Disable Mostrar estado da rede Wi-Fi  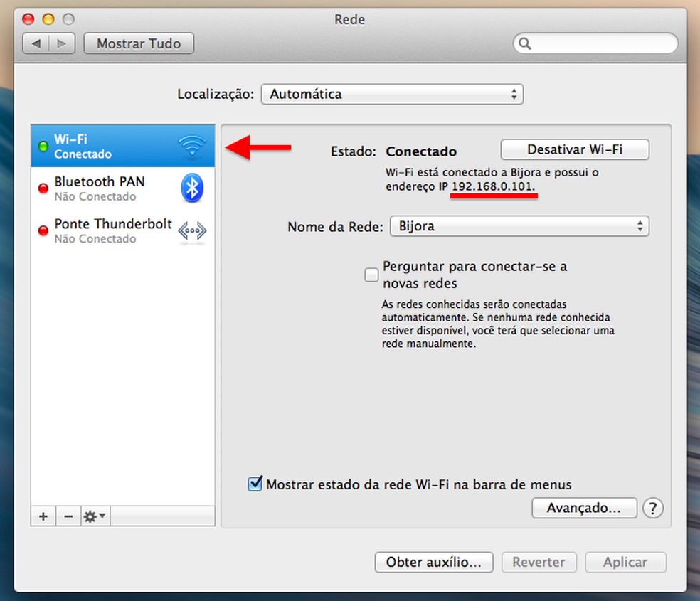(255, 484)
